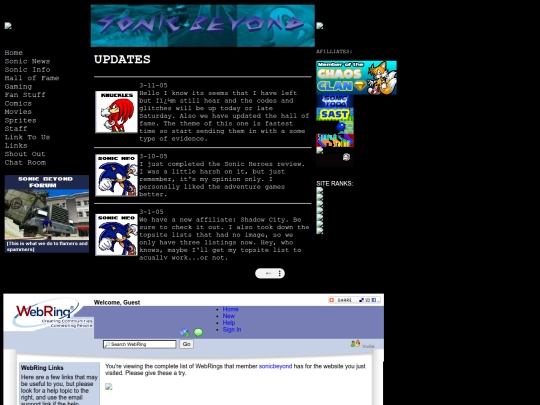This screenshot has height=405, width=540.
Task: Click last site rank icon
Action: [x=320, y=231]
